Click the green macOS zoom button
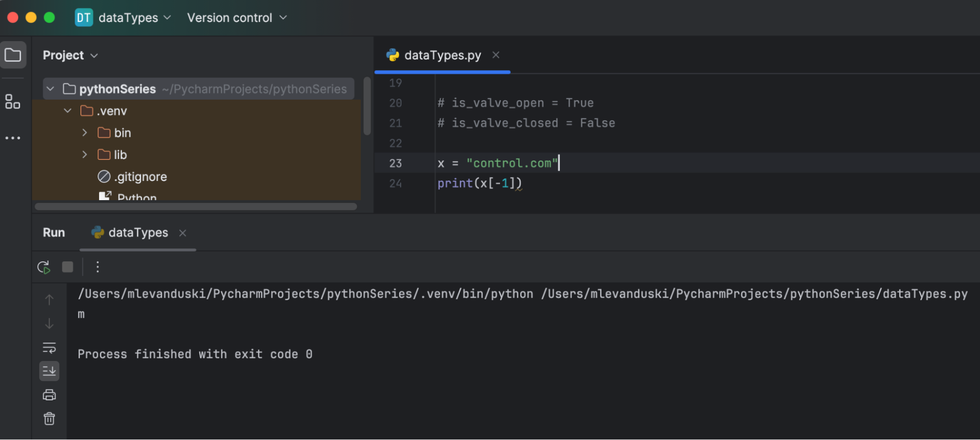Screen dimensions: 980x440 click(x=49, y=18)
